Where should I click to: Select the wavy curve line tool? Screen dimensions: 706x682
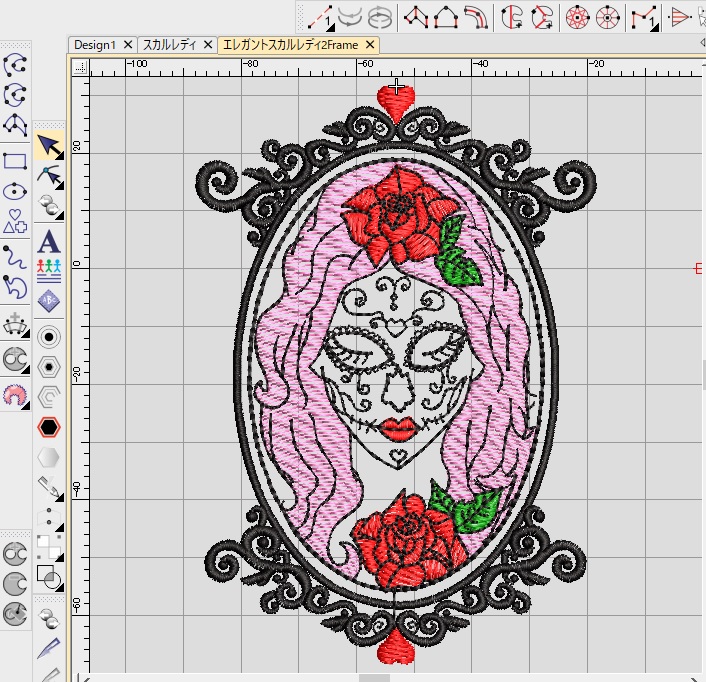pos(15,257)
